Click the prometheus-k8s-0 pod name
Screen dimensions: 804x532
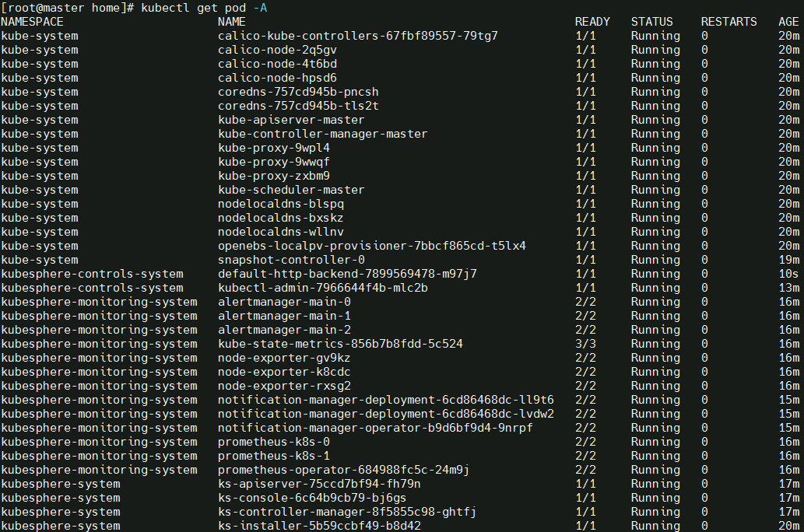pyautogui.click(x=274, y=442)
